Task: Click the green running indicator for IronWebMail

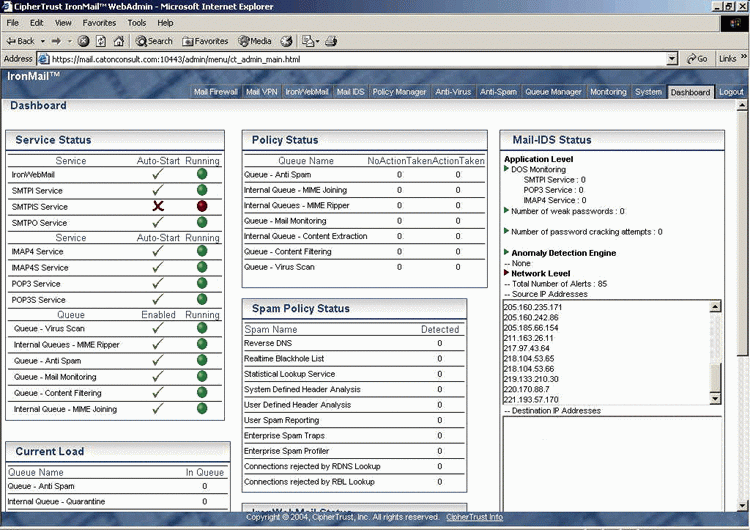Action: [202, 174]
